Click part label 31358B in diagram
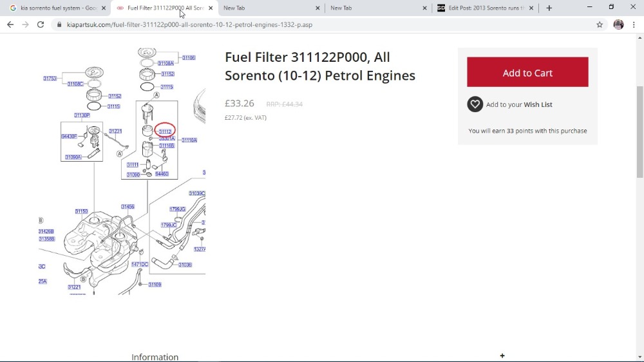This screenshot has height=362, width=644. (47, 239)
